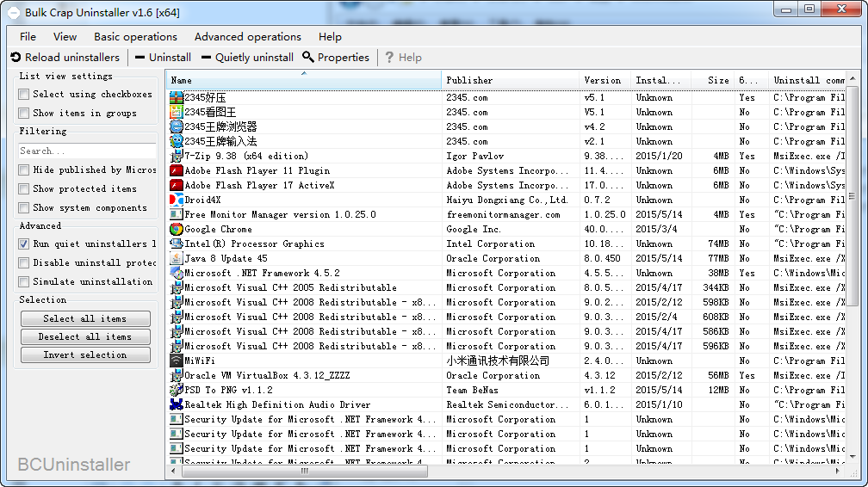Screen dimensions: 868x487
Task: Check Disable uninstall protection option
Action: point(24,262)
